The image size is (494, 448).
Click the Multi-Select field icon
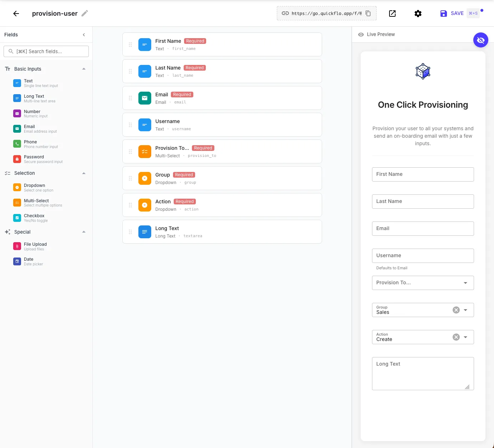17,203
